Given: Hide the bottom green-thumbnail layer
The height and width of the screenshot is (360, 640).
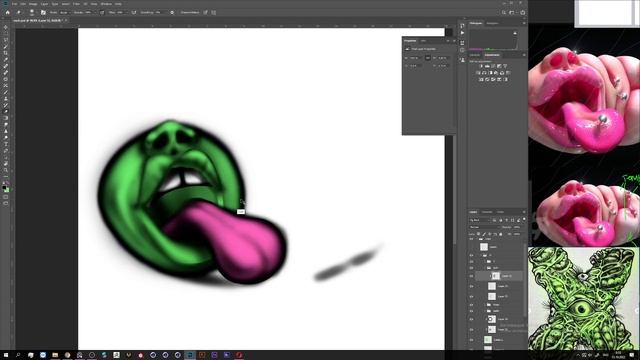Looking at the screenshot, I should point(471,339).
